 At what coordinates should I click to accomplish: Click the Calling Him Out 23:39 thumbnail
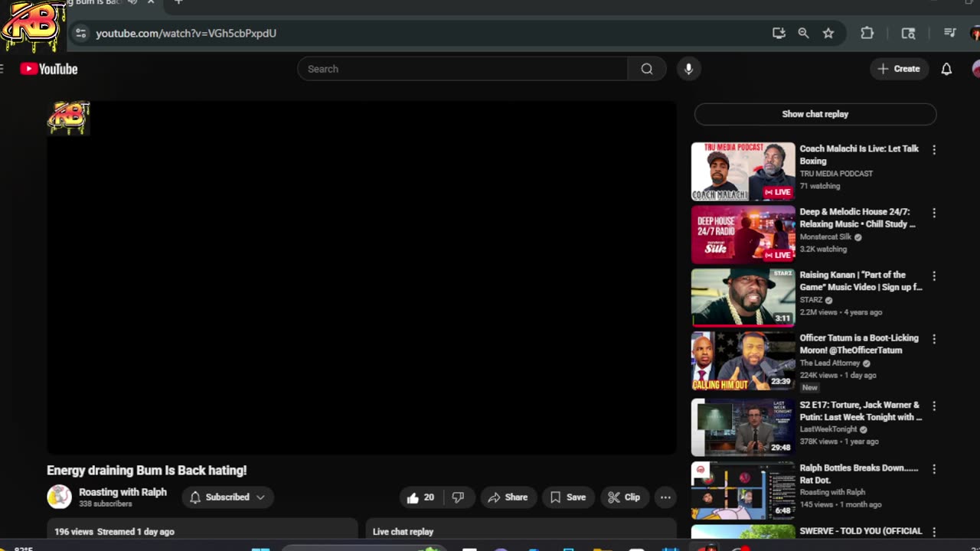tap(743, 360)
